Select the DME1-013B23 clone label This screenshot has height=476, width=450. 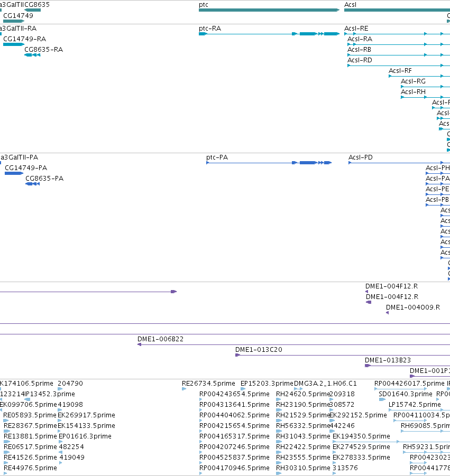click(x=388, y=361)
